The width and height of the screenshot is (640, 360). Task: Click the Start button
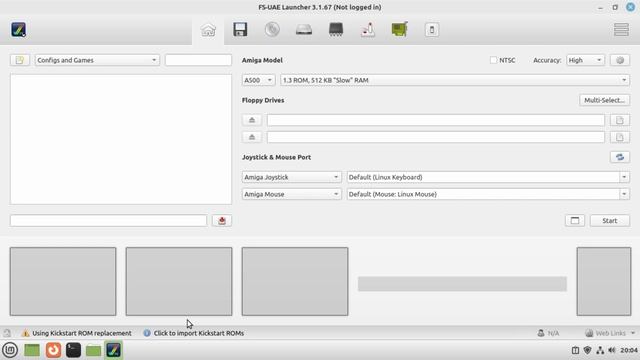coord(610,220)
